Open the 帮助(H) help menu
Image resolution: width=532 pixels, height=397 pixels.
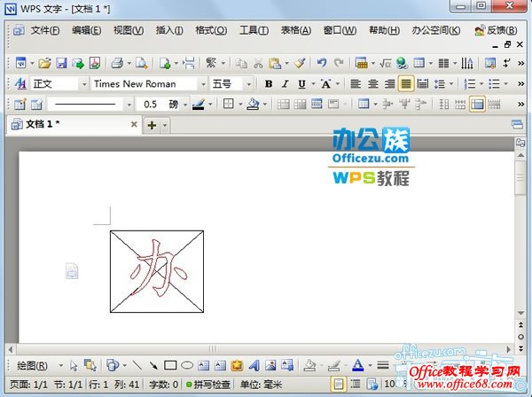[384, 30]
